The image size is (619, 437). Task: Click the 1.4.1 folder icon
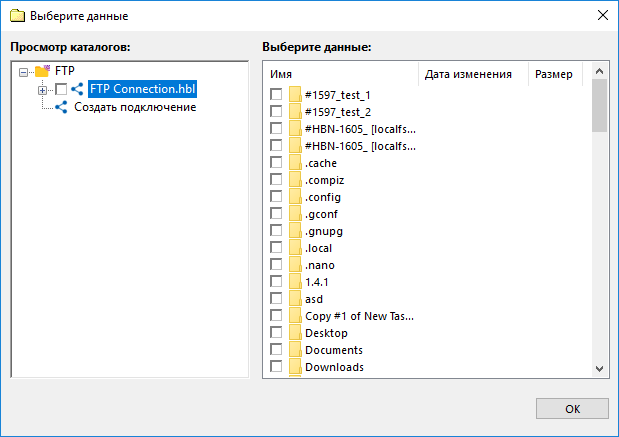coord(295,281)
